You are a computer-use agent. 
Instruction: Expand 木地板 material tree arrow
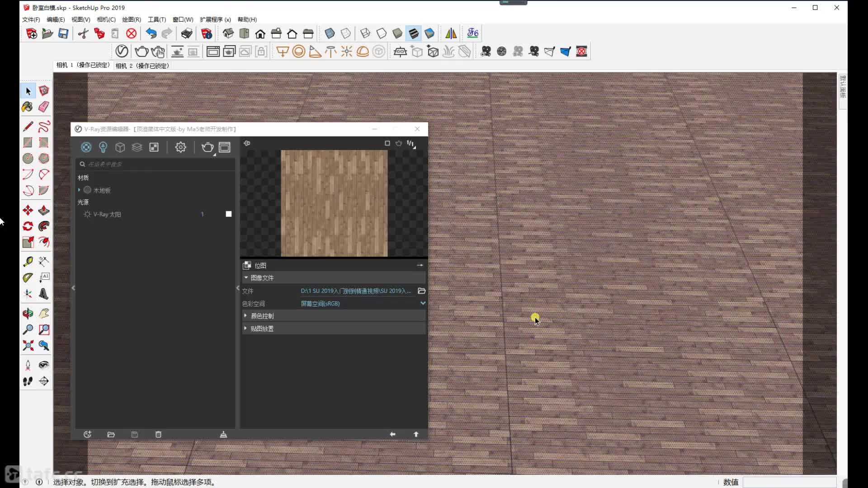click(79, 190)
